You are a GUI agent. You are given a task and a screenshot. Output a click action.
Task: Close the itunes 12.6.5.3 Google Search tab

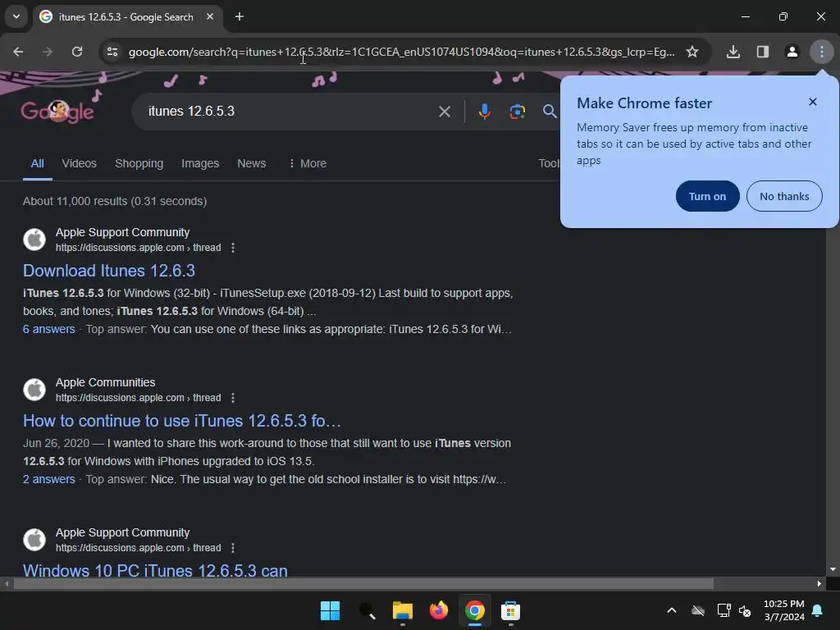[210, 16]
